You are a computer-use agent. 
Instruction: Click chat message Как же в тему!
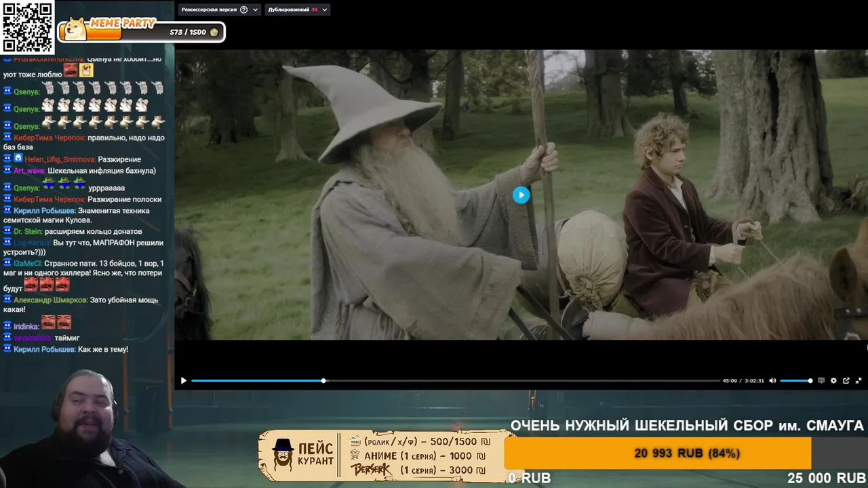(103, 350)
